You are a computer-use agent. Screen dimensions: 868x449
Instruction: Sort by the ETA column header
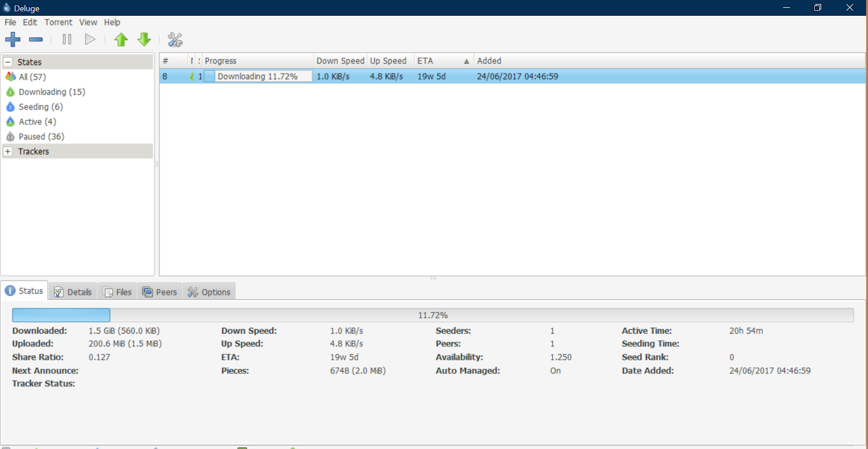444,61
